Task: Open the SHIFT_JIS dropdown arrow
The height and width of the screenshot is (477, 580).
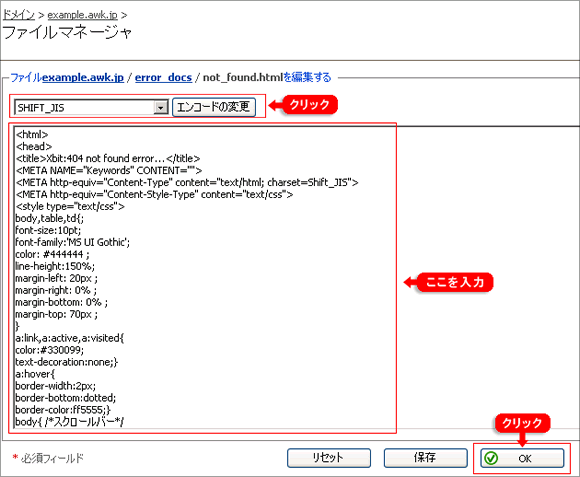Action: [161, 108]
